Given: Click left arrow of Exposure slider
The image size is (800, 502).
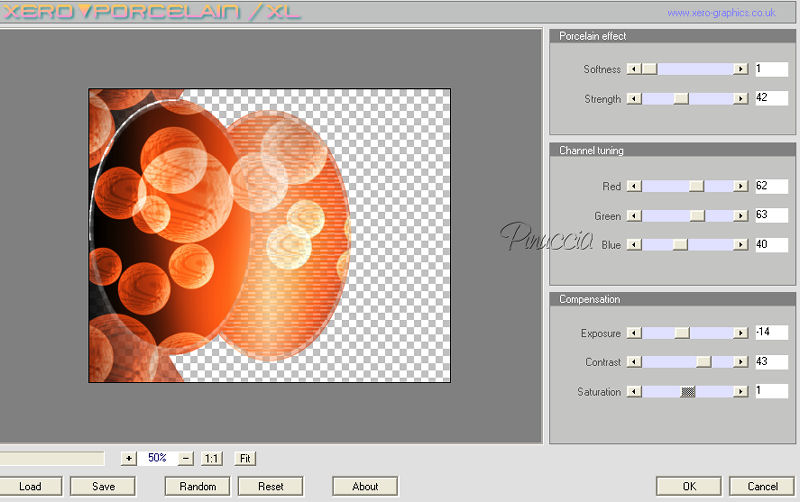Looking at the screenshot, I should pos(633,333).
